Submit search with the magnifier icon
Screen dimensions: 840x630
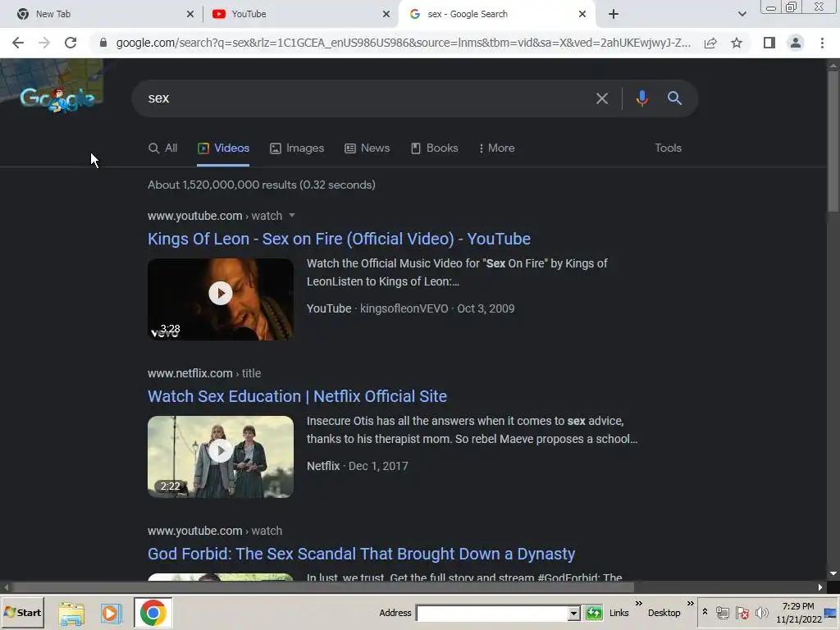[x=674, y=98]
